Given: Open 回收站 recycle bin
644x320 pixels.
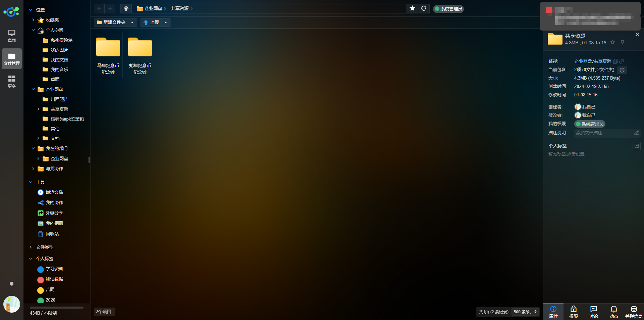Looking at the screenshot, I should pyautogui.click(x=52, y=234).
